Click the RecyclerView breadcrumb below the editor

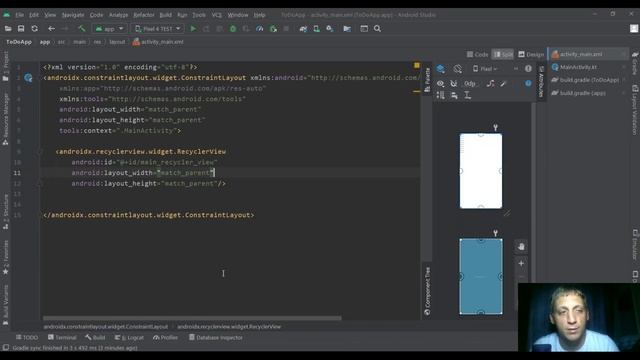pyautogui.click(x=229, y=327)
